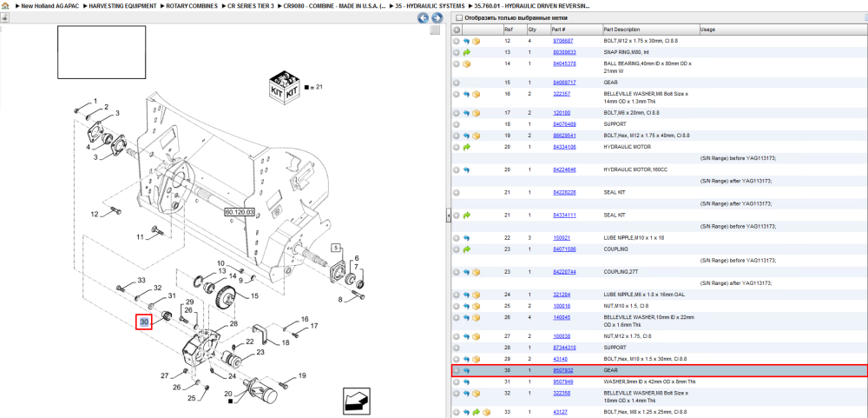868x418 pixels.
Task: Open part number 43127 link
Action: (560, 412)
